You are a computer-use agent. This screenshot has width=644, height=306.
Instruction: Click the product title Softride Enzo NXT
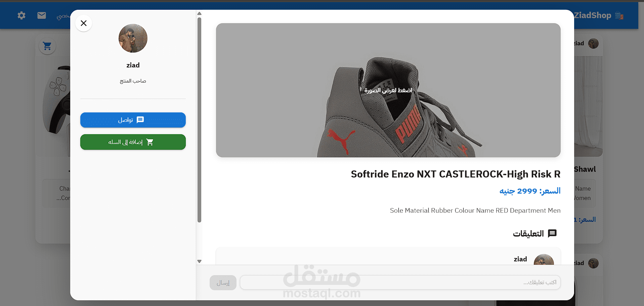point(456,174)
